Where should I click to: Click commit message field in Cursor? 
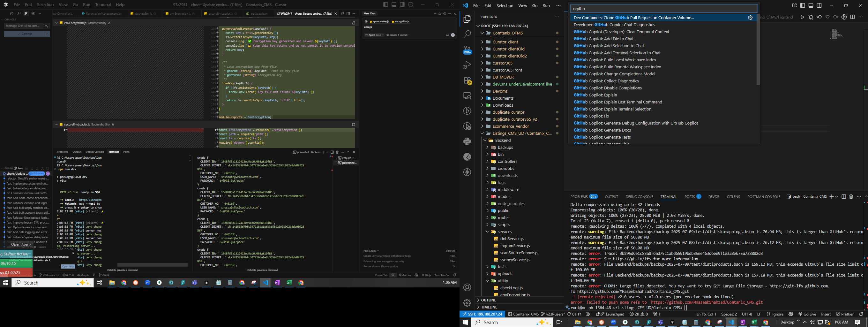[x=24, y=26]
